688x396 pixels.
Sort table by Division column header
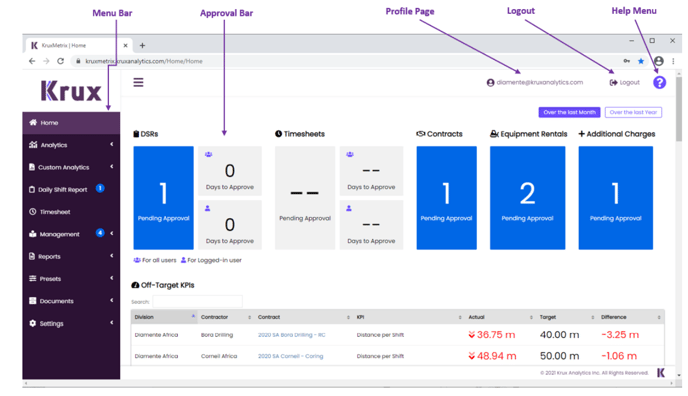pyautogui.click(x=164, y=317)
